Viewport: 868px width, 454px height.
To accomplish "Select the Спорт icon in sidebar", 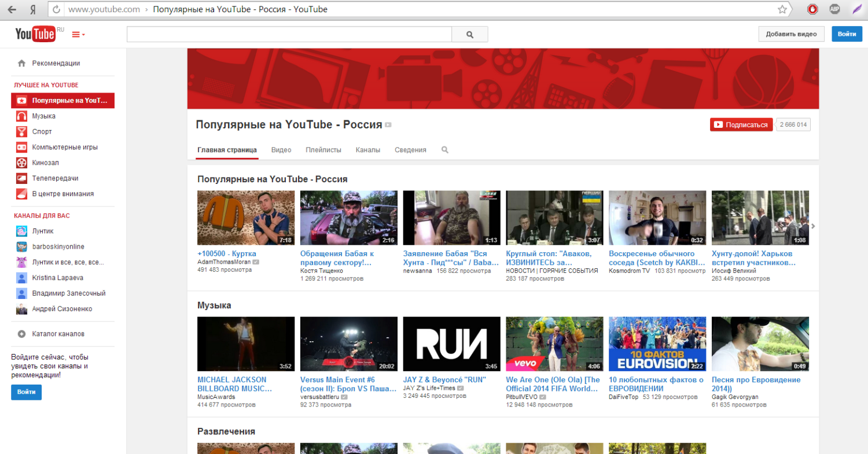I will pyautogui.click(x=21, y=132).
